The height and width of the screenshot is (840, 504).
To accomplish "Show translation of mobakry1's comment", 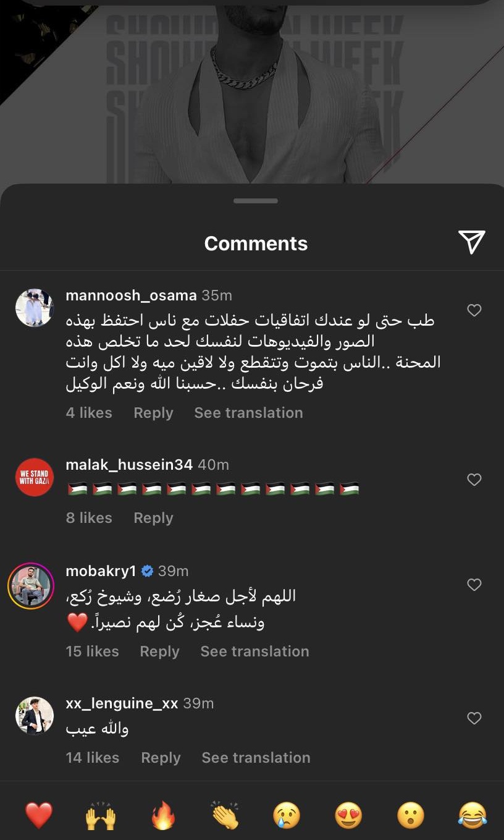I will (254, 651).
